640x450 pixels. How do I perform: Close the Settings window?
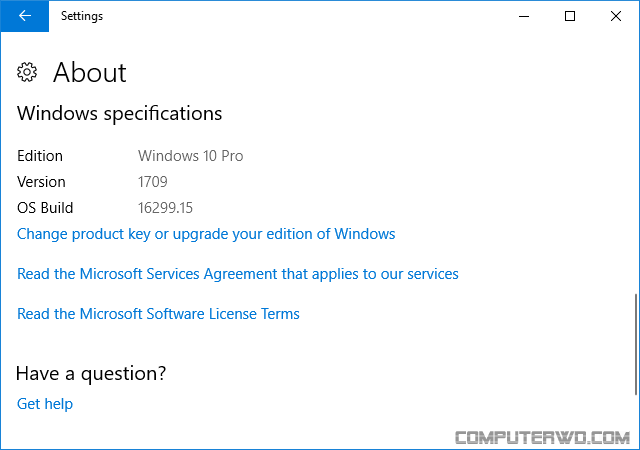pyautogui.click(x=616, y=16)
